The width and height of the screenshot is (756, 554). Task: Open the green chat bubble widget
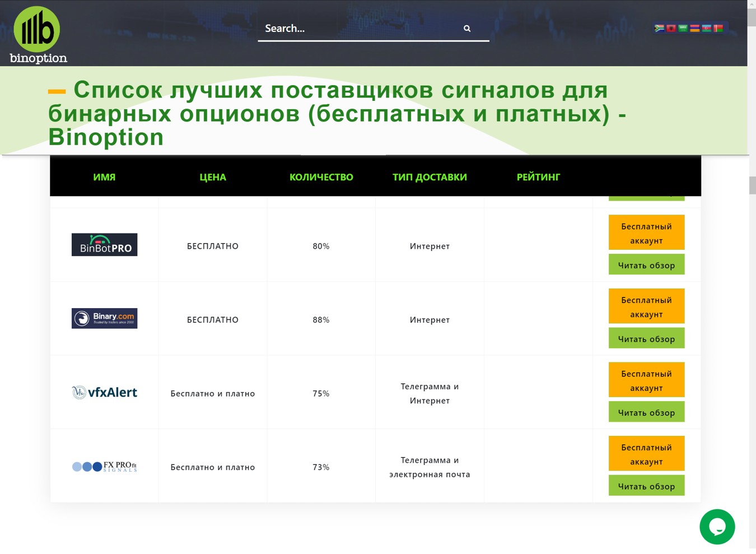717,527
